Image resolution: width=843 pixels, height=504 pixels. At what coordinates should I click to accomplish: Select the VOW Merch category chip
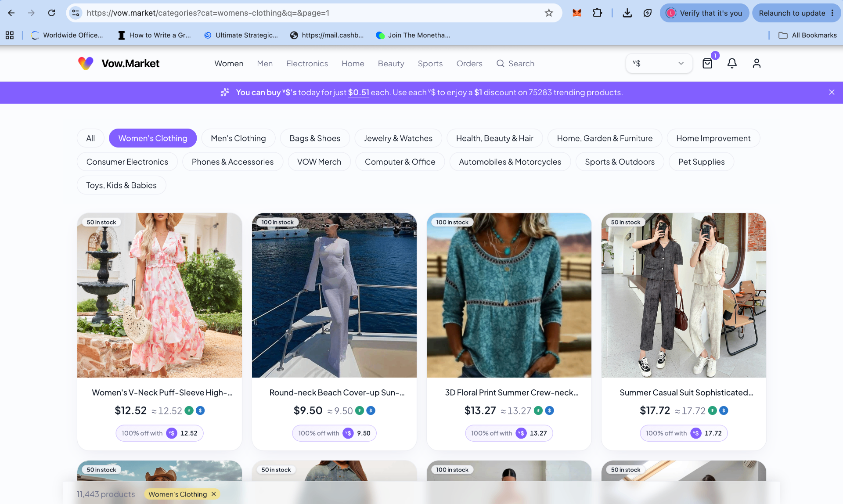(x=319, y=162)
